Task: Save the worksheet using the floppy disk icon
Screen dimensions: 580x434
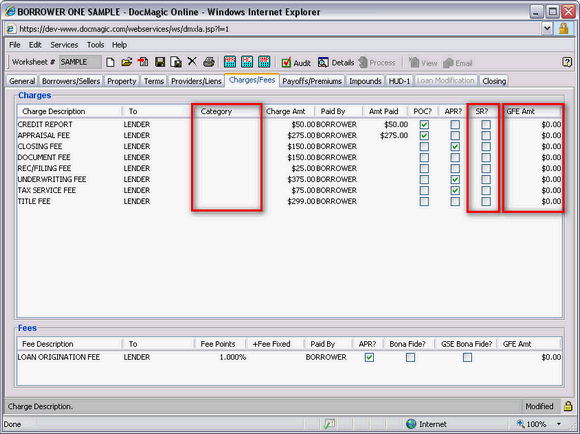Action: pos(160,62)
